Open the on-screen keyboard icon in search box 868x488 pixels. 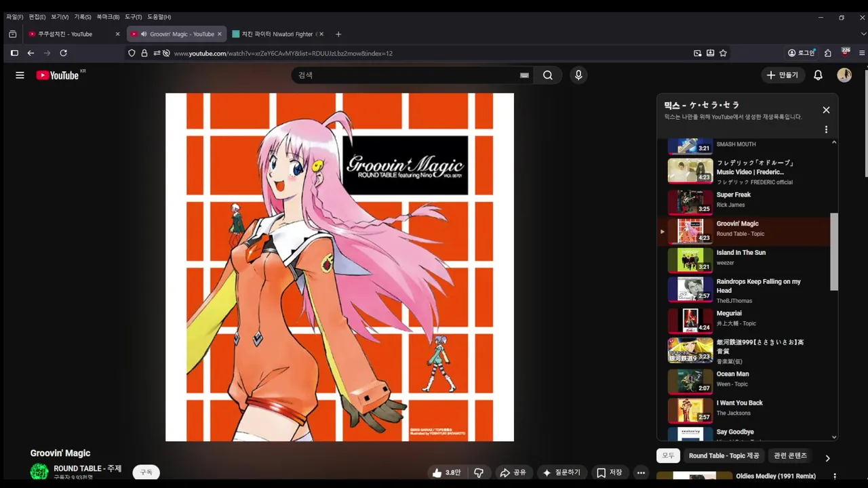pyautogui.click(x=524, y=75)
